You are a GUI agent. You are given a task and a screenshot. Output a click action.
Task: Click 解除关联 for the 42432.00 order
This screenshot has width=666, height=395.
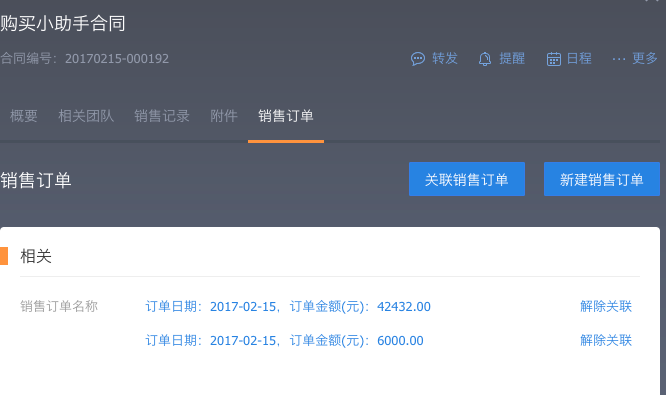(606, 306)
